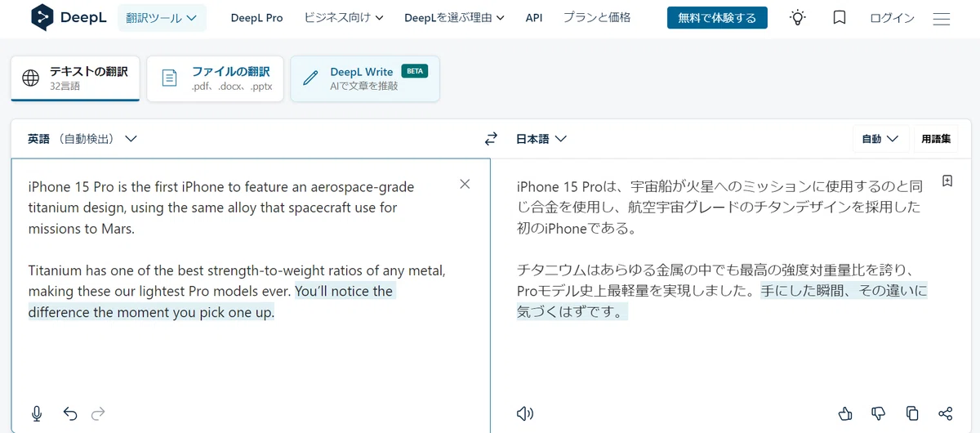Screen dimensions: 980x433
Task: Open saved translations via the header bookmark icon
Action: [840, 17]
